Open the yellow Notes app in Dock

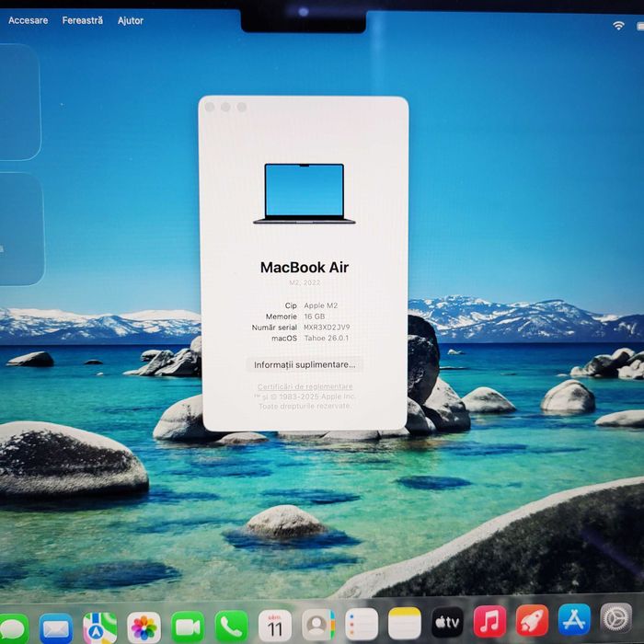(405, 624)
